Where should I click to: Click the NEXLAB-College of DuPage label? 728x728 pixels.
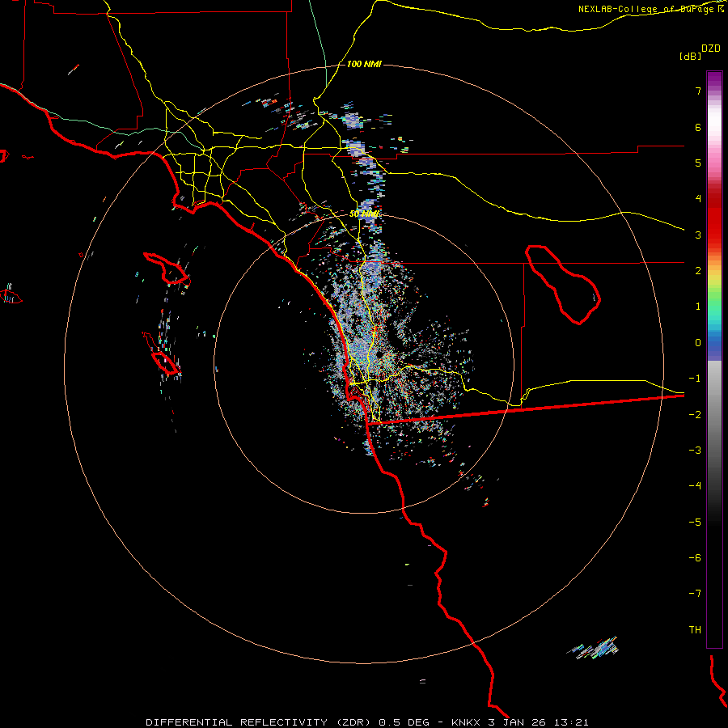(x=646, y=9)
